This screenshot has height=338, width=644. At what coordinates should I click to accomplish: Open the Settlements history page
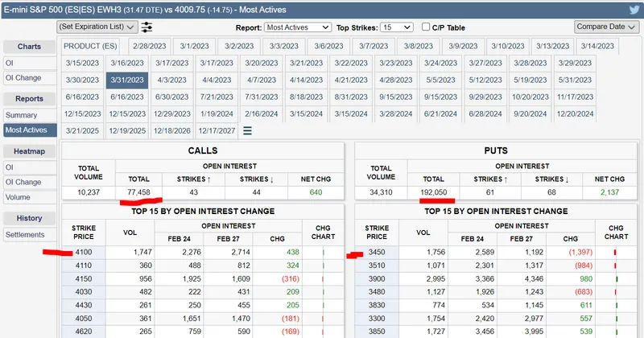click(x=30, y=234)
